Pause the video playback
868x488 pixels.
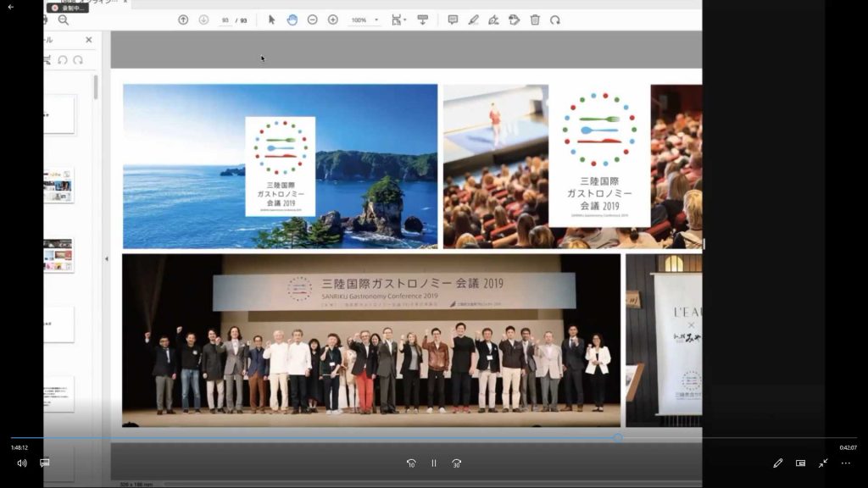tap(434, 463)
